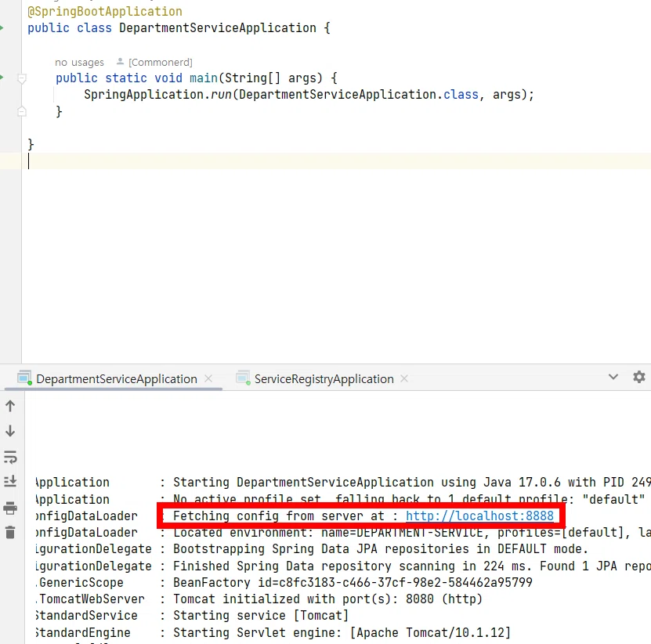The height and width of the screenshot is (644, 651).
Task: Click the run gutter icon beside class declaration
Action: point(2,28)
